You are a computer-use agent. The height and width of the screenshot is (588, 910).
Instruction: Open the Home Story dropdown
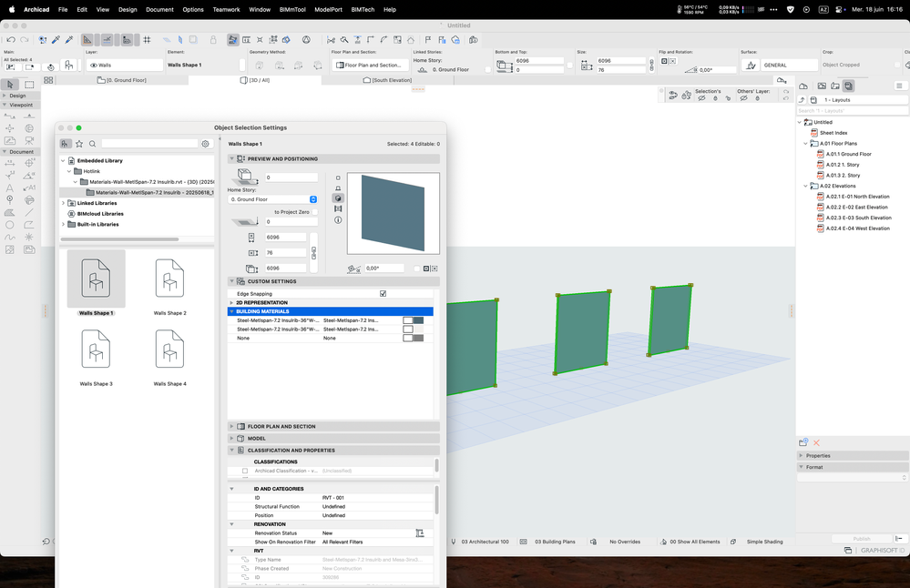click(x=272, y=199)
